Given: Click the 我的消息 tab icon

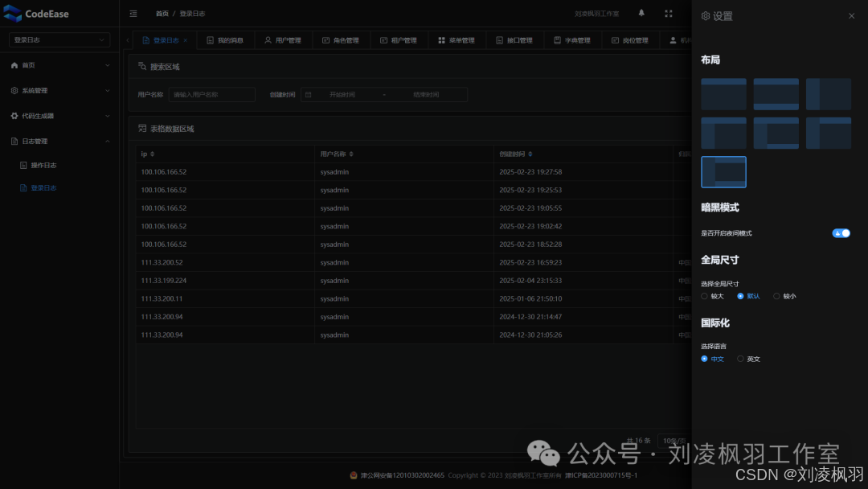Looking at the screenshot, I should (210, 40).
